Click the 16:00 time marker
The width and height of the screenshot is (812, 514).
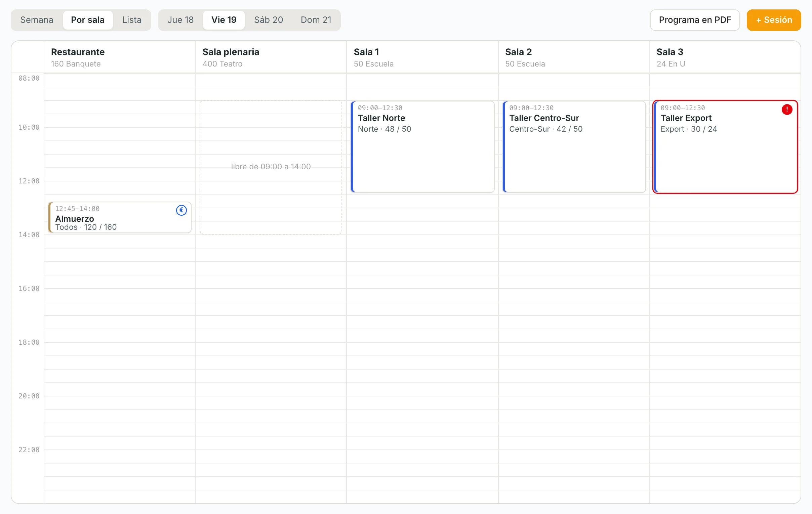pyautogui.click(x=29, y=289)
